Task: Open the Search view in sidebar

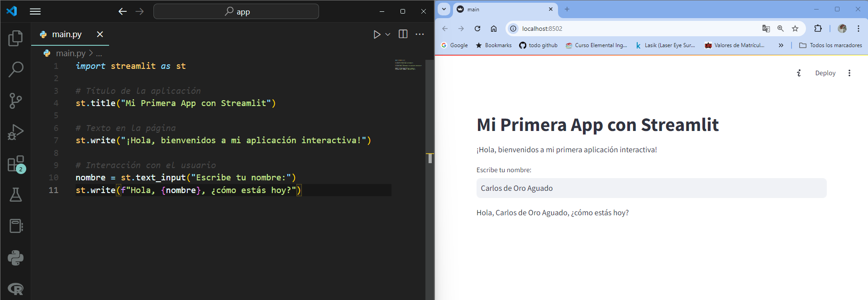Action: point(16,69)
